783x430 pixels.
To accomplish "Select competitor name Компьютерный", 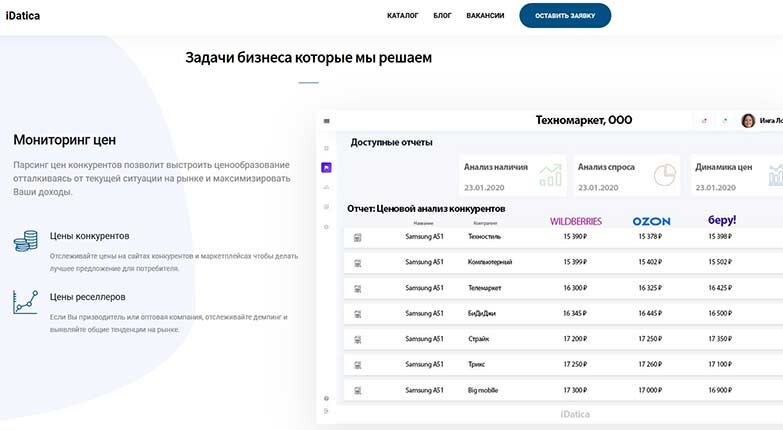I will 490,262.
